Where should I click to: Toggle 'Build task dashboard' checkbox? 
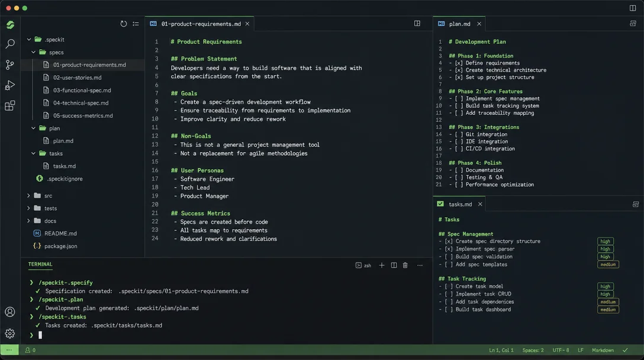[449, 310]
